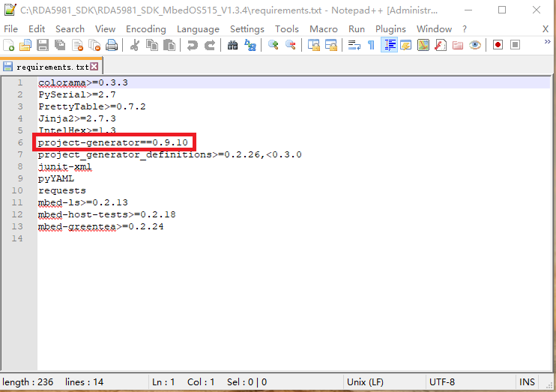Image resolution: width=556 pixels, height=392 pixels.
Task: Undo the last action
Action: pos(192,45)
